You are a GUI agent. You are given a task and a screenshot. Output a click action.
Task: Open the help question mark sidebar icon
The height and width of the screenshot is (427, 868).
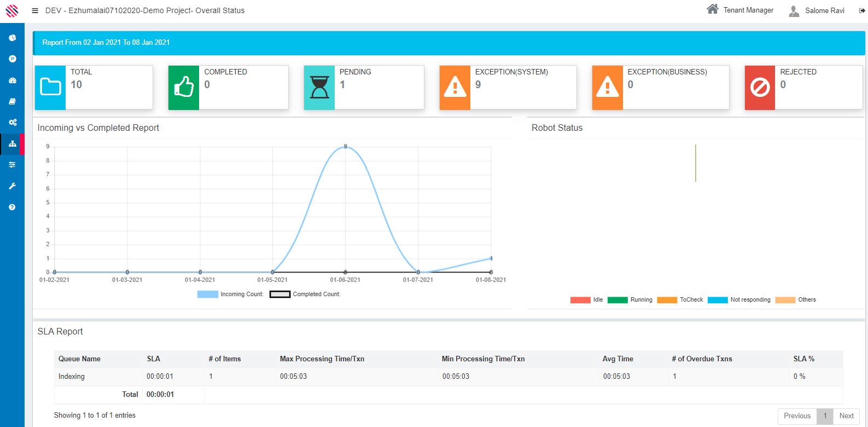point(12,207)
